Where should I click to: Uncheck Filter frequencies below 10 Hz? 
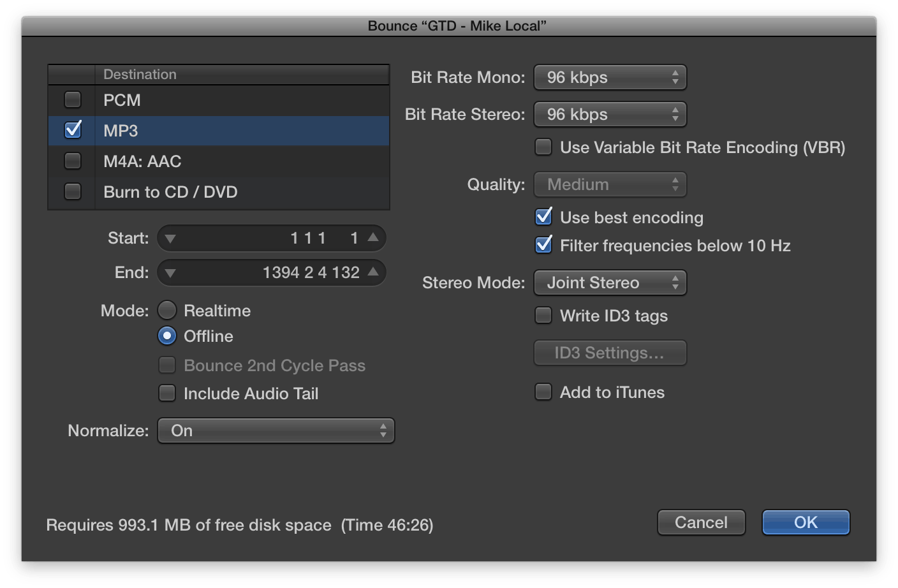point(543,245)
